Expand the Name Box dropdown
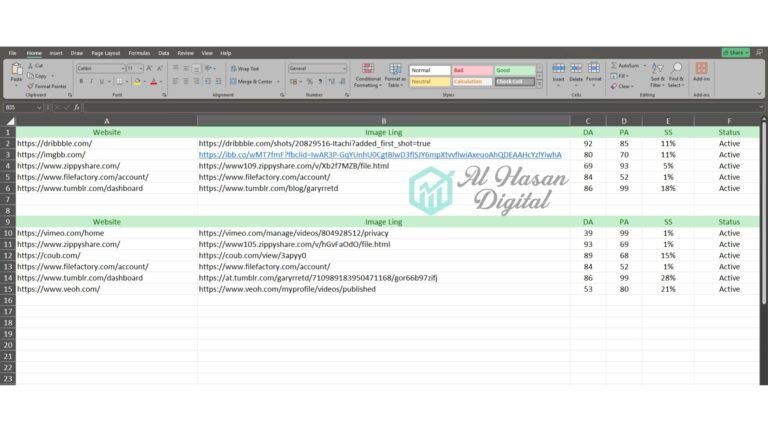The image size is (768, 432). pyautogui.click(x=40, y=107)
